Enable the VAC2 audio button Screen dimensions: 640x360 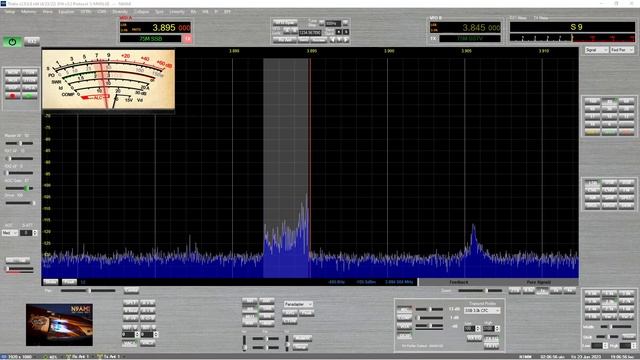click(x=147, y=344)
